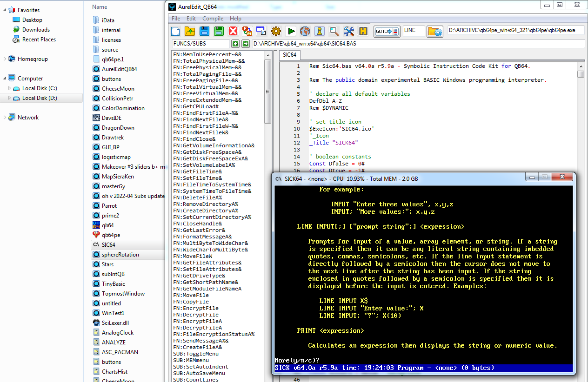
Task: Select the AnalogClock file in Explorer
Action: coord(118,333)
